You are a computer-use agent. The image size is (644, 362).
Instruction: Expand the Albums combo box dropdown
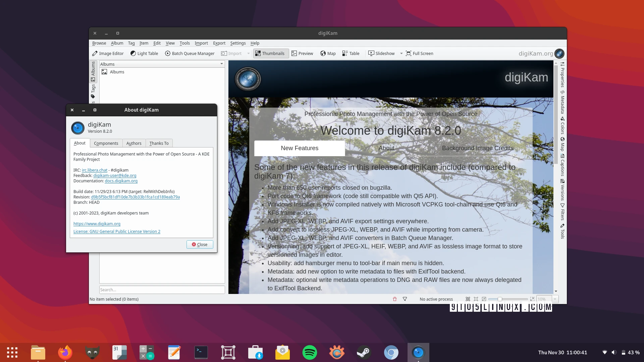point(221,64)
